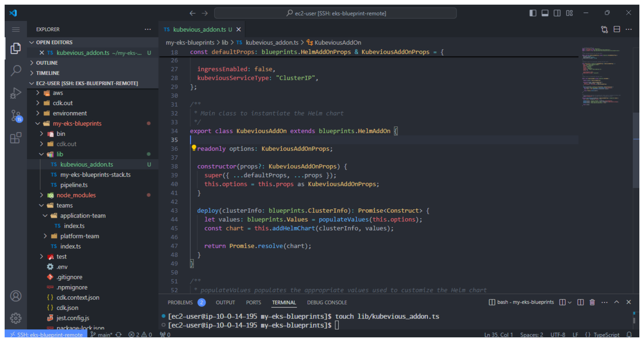This screenshot has height=342, width=644.
Task: Open pipeline.ts file in explorer
Action: pos(92,185)
